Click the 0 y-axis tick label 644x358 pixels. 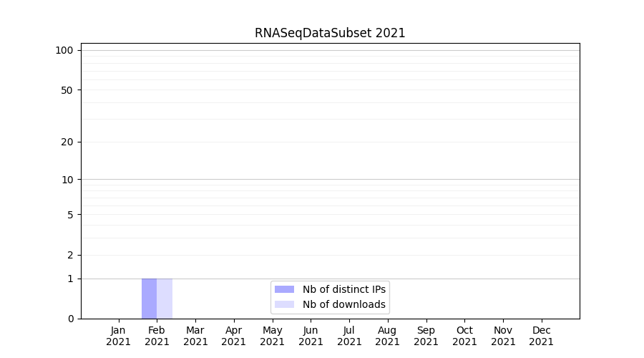[x=70, y=319]
